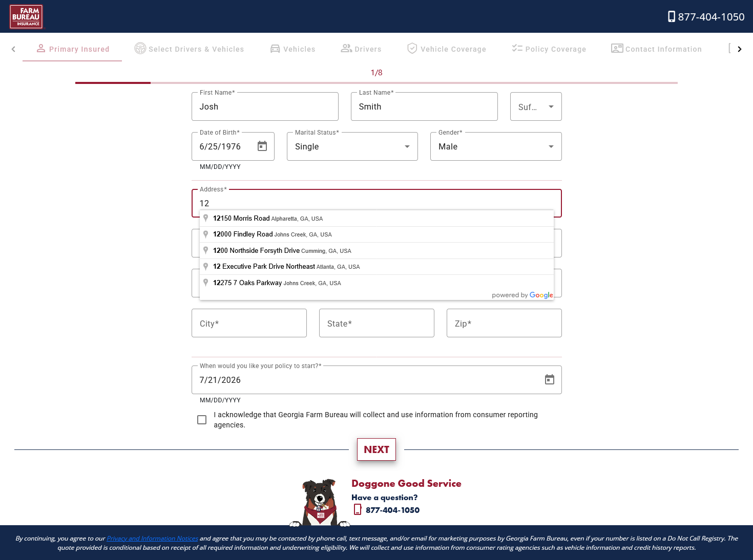Click the car icon on Vehicles tab
Screen dimensions: 753x560
coord(275,49)
